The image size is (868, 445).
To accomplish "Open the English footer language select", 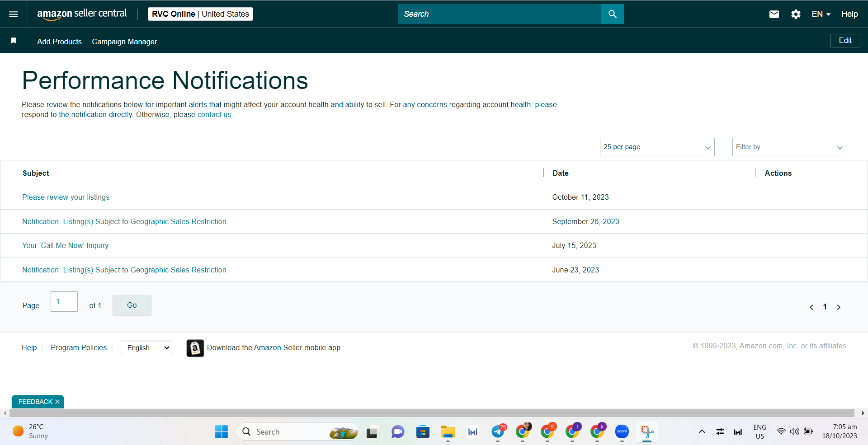I will (x=146, y=348).
